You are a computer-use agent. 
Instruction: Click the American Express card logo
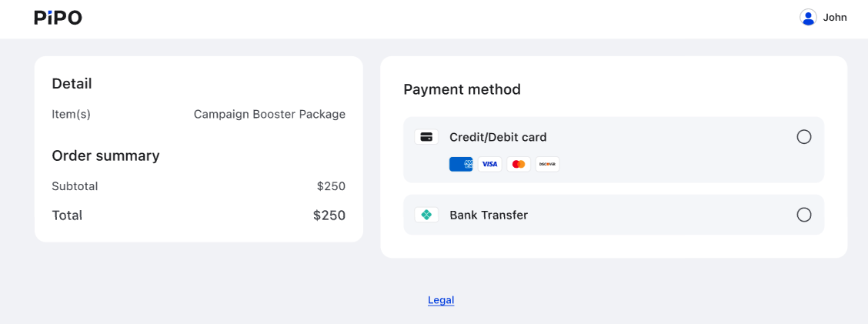461,164
